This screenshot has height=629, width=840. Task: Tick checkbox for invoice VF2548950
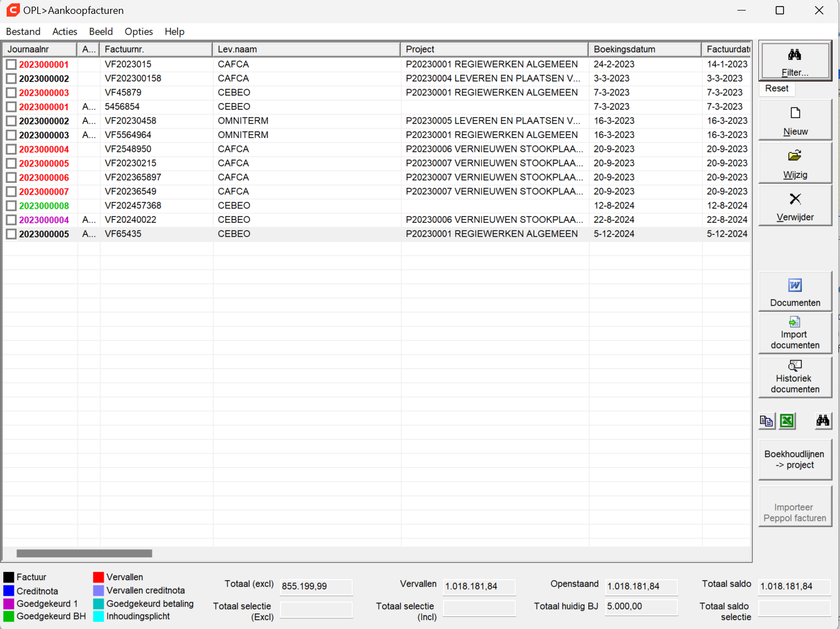pyautogui.click(x=11, y=149)
